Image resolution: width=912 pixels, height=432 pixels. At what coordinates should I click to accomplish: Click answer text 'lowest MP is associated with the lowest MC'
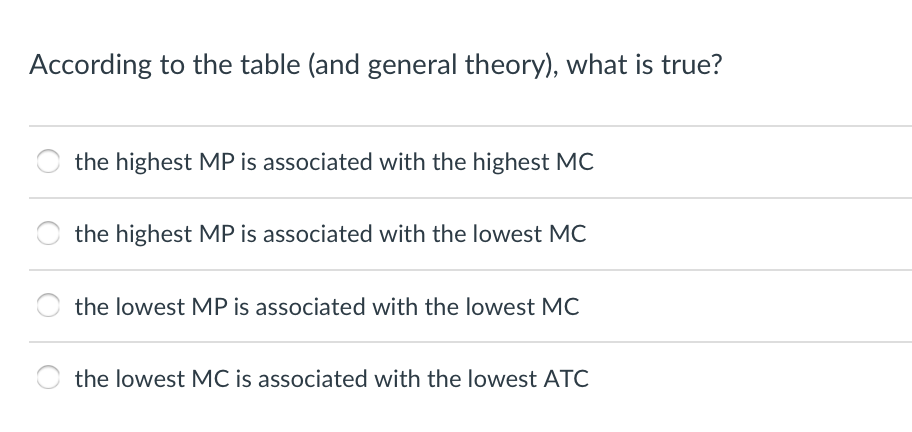click(x=348, y=306)
